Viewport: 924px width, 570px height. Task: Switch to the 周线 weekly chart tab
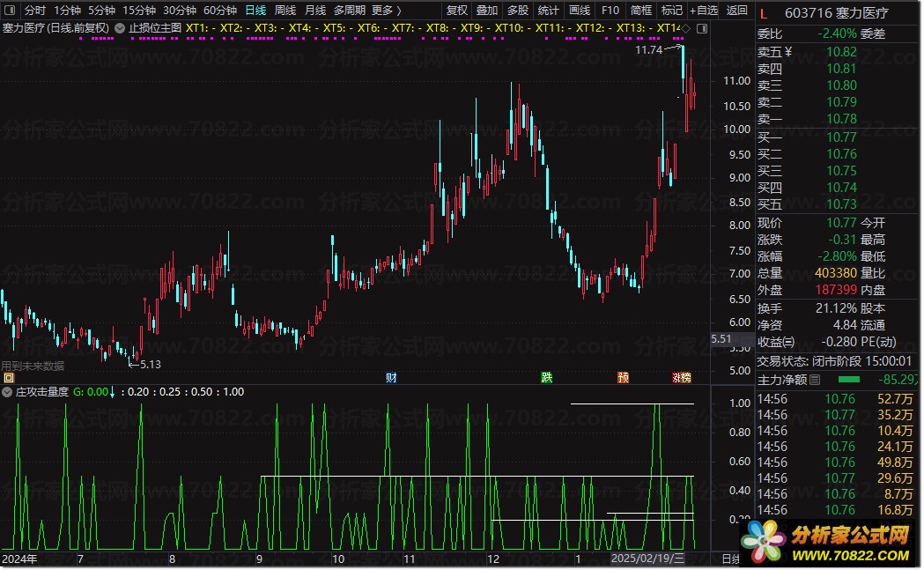(285, 11)
